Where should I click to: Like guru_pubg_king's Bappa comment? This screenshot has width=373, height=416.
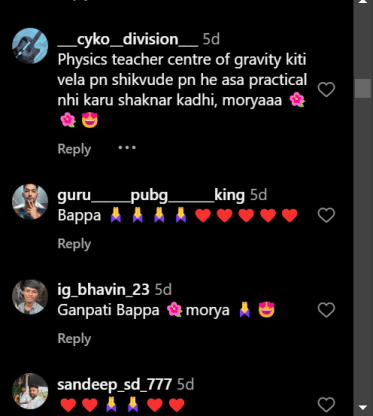(326, 215)
